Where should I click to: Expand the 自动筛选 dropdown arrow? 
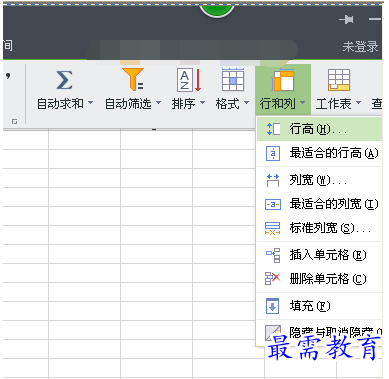(x=159, y=103)
